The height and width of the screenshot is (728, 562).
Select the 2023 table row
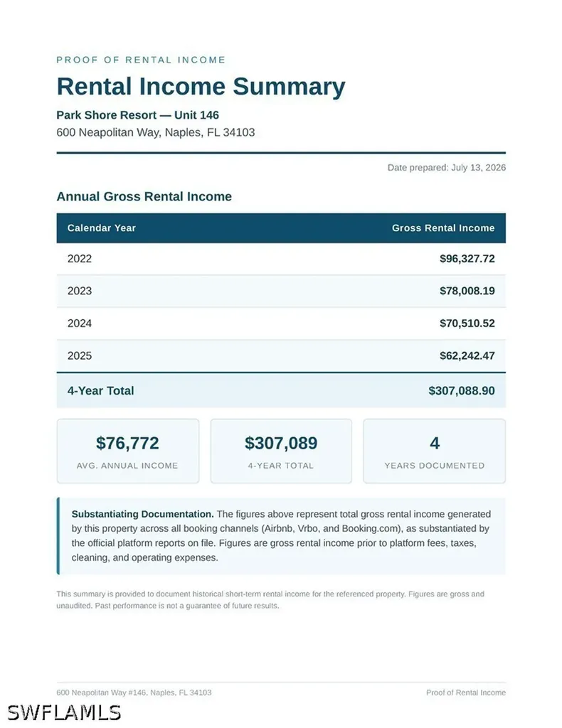click(x=281, y=291)
